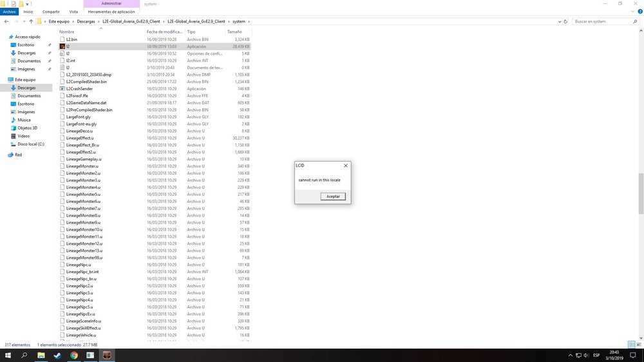The width and height of the screenshot is (644, 362).
Task: Select the L2CrashSender application file
Action: tap(79, 89)
